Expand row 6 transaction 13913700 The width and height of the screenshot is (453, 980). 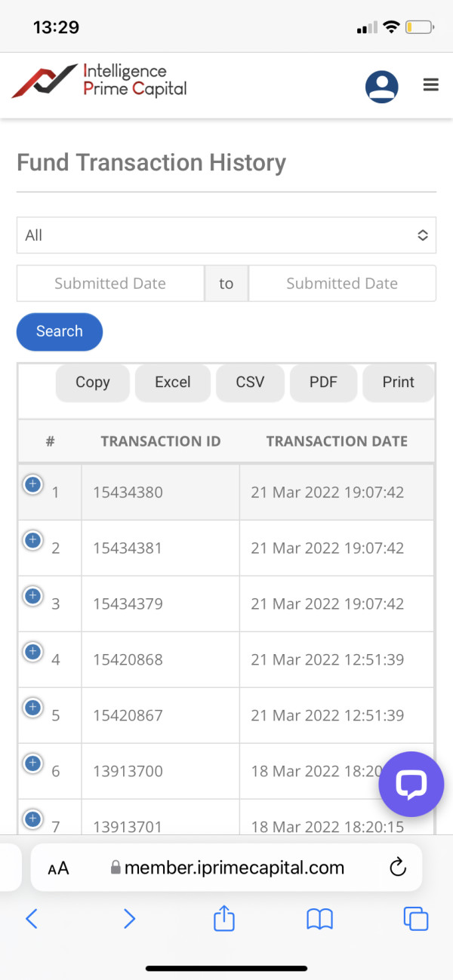[x=32, y=763]
